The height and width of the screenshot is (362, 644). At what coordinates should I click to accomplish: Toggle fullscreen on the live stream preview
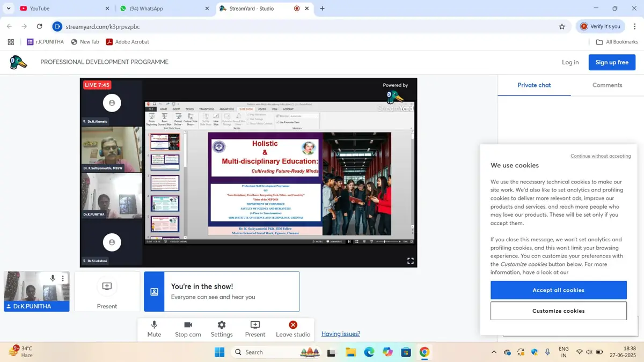411,261
